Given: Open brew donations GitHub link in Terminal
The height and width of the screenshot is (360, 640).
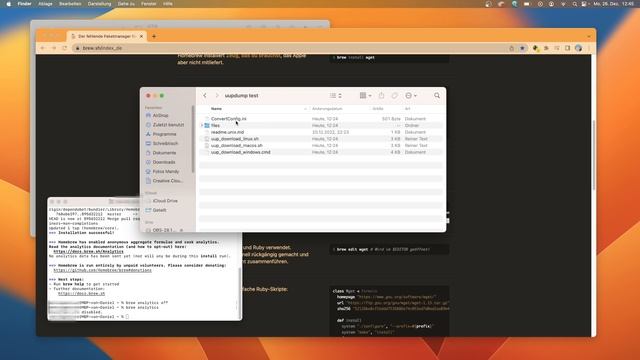Looking at the screenshot, I should [102, 270].
